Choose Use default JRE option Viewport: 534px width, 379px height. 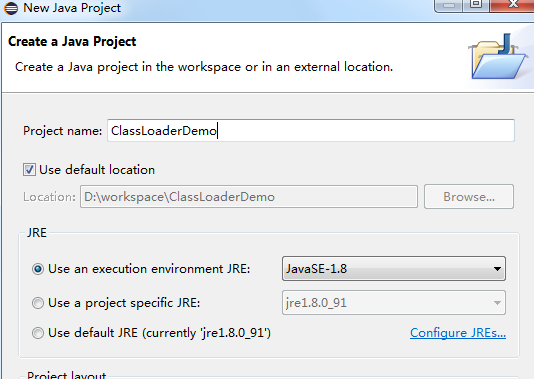point(38,333)
